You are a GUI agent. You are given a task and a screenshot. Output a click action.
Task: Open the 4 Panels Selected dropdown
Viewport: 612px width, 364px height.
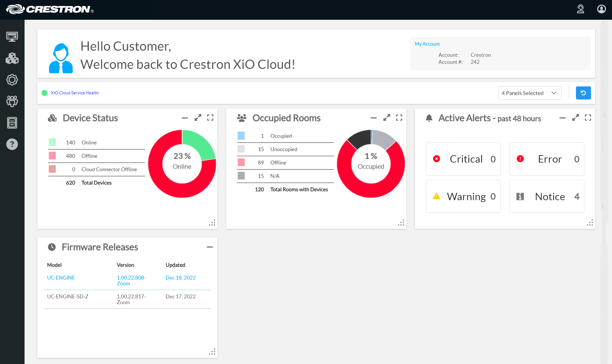[x=529, y=93]
